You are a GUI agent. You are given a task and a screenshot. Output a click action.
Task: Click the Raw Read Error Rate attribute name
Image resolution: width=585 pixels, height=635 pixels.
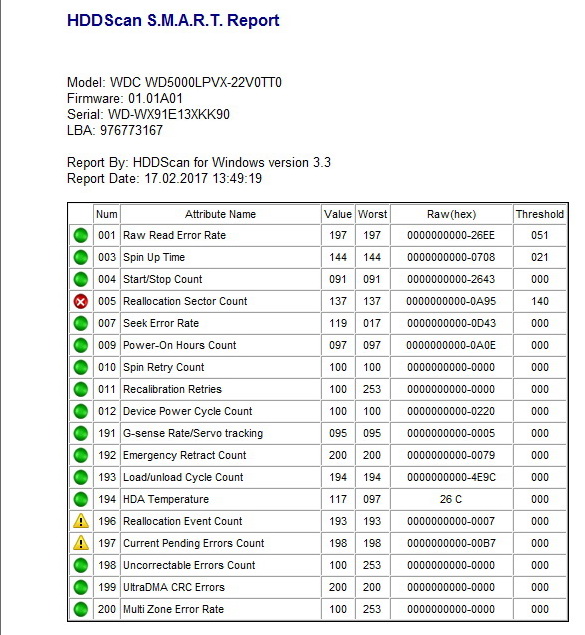coord(174,235)
